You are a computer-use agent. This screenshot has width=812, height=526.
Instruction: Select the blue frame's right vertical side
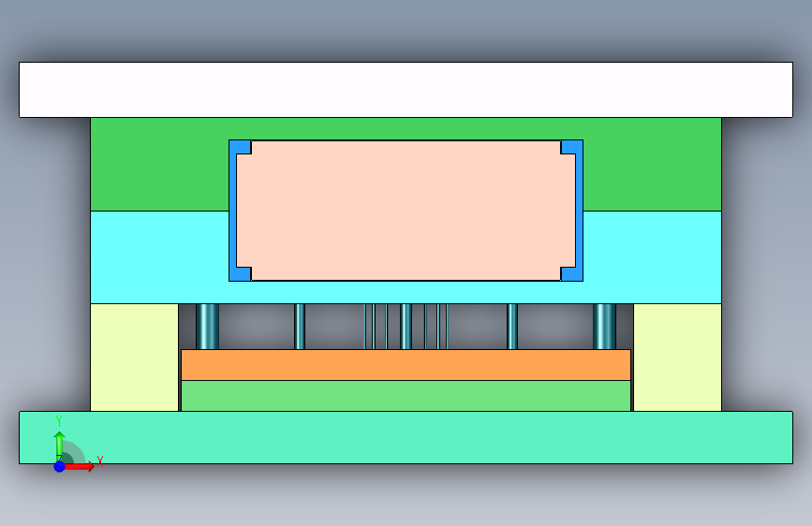click(x=579, y=211)
